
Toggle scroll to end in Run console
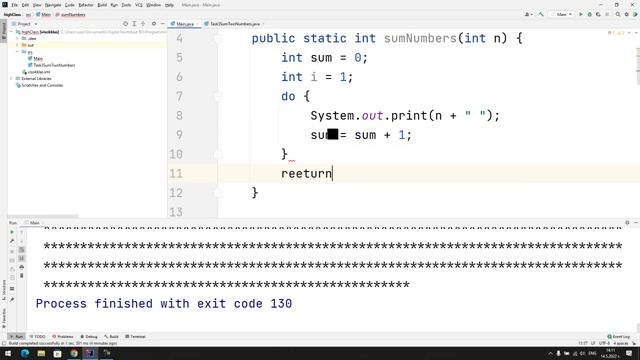point(22,258)
